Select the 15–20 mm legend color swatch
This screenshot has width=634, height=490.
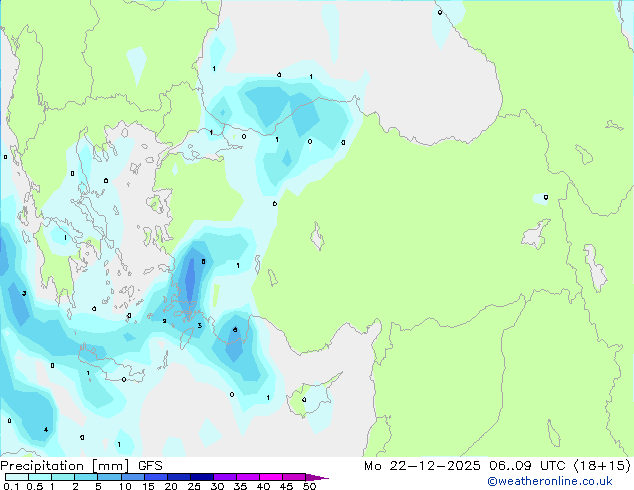pos(156,477)
